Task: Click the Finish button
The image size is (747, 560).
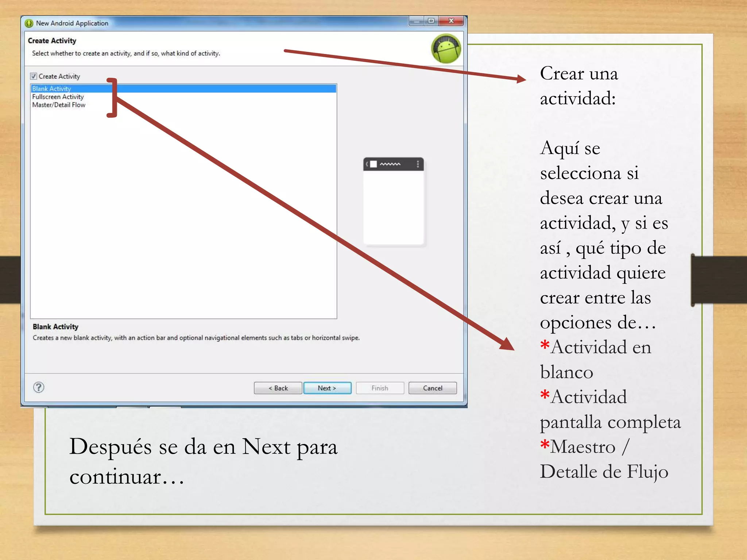Action: coord(380,388)
